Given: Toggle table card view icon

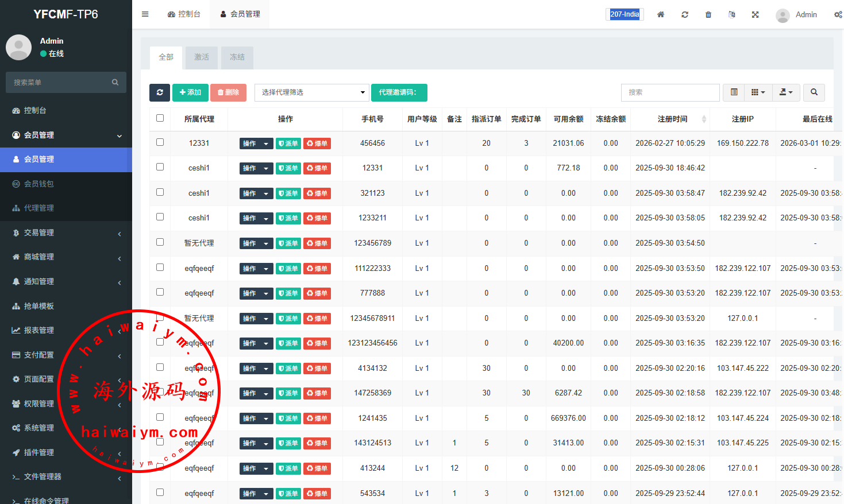Looking at the screenshot, I should (x=734, y=92).
